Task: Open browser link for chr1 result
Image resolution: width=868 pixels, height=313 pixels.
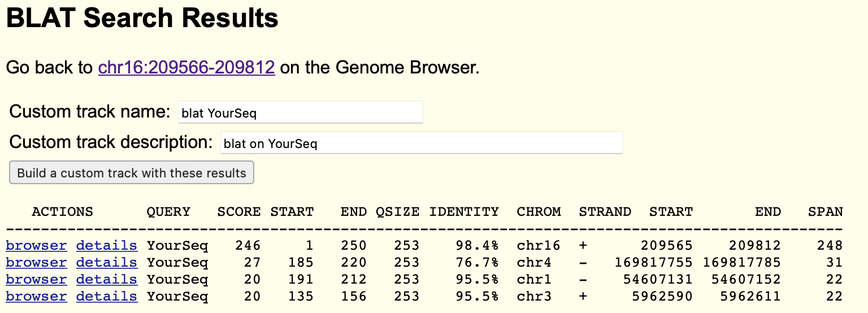Action: click(x=36, y=280)
